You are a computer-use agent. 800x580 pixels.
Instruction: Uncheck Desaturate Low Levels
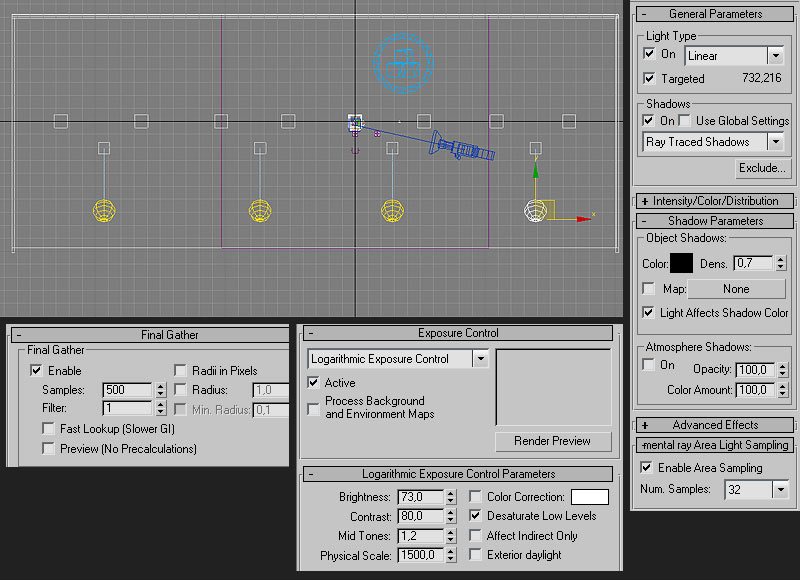[x=477, y=516]
